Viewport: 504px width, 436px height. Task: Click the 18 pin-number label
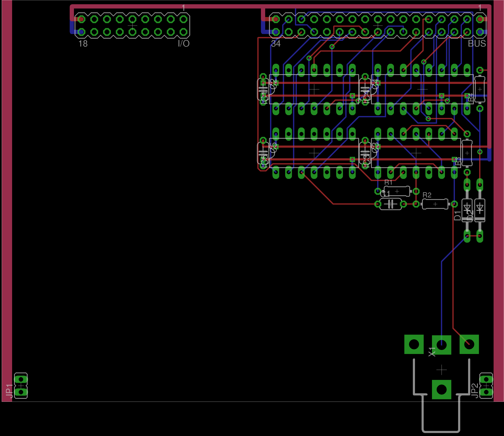(x=83, y=44)
